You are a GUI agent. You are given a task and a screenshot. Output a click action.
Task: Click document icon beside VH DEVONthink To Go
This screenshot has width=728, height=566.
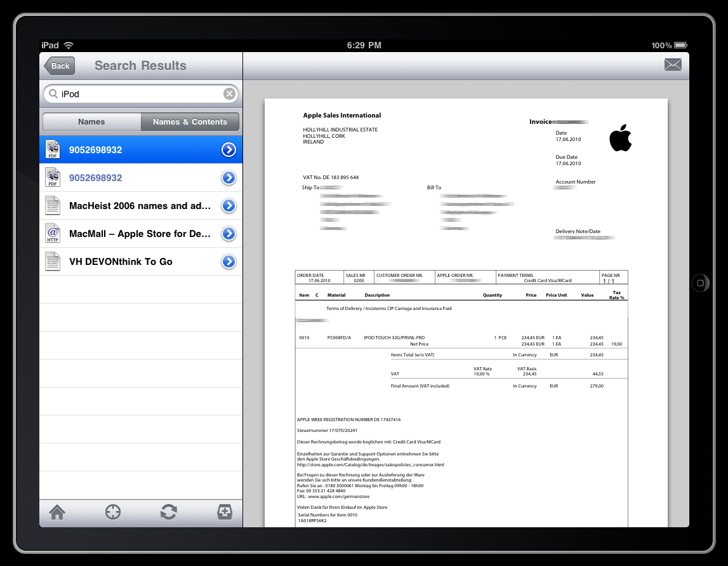pyautogui.click(x=53, y=261)
